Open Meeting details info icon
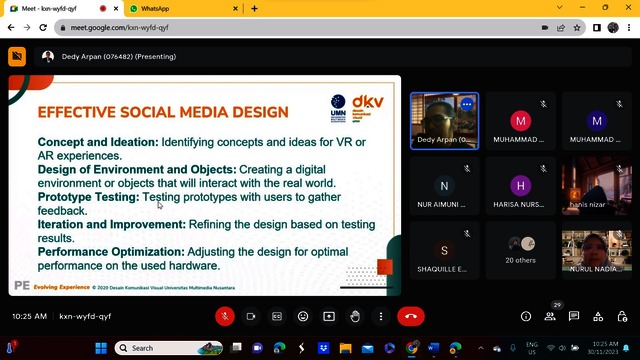This screenshot has height=360, width=640. tap(526, 316)
